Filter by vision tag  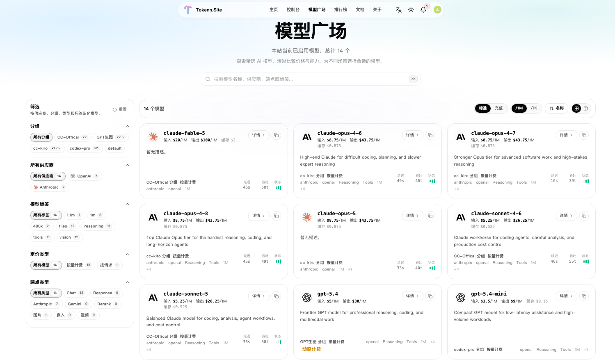click(x=70, y=237)
